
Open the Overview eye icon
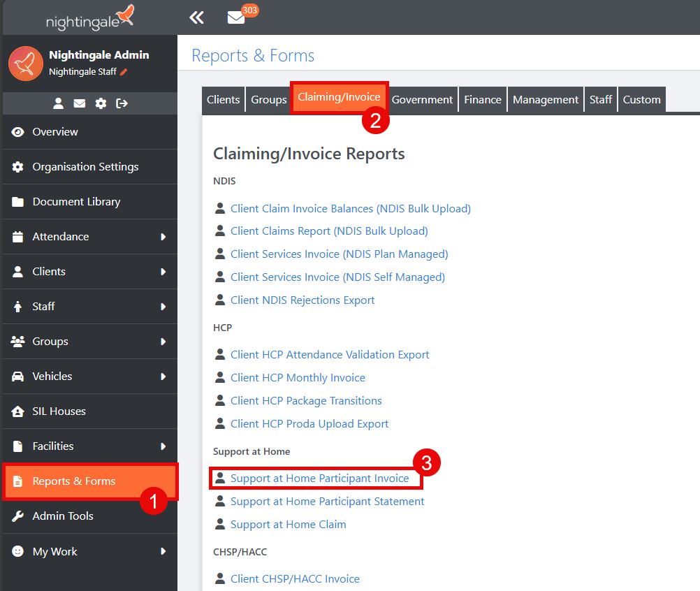coord(17,132)
